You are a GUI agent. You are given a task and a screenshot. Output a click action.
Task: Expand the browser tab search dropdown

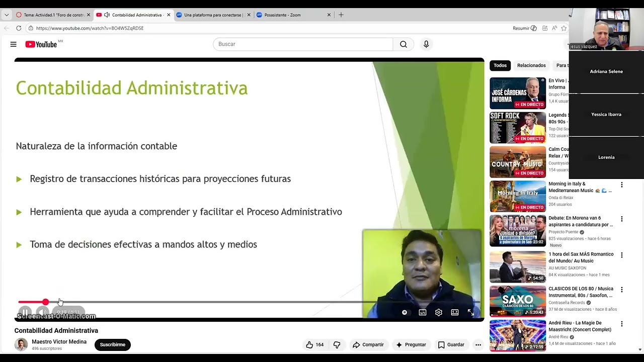coord(7,15)
